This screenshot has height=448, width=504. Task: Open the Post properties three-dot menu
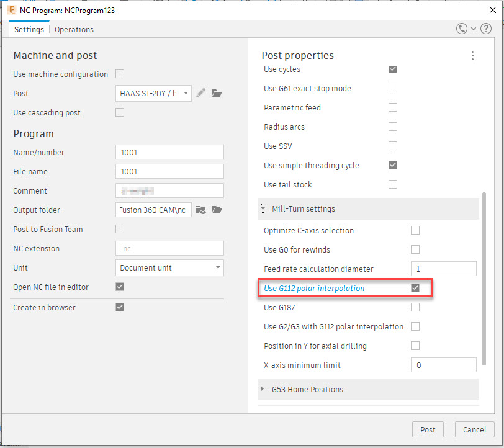click(x=472, y=55)
